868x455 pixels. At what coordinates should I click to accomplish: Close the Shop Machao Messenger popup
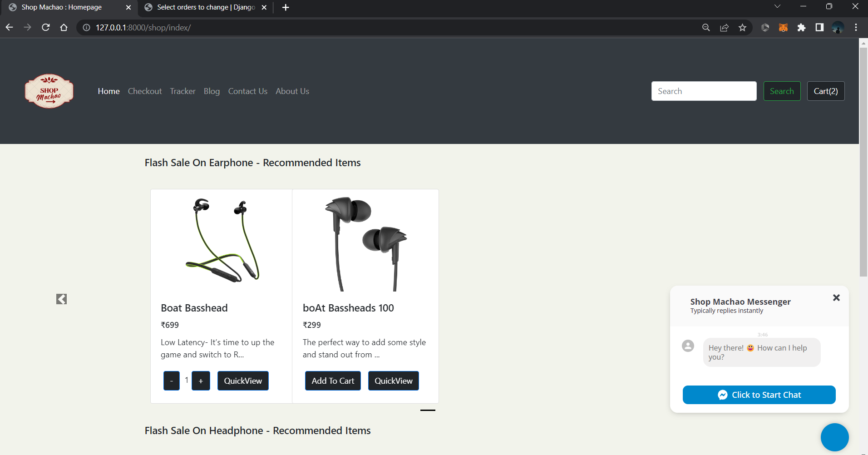coord(837,297)
